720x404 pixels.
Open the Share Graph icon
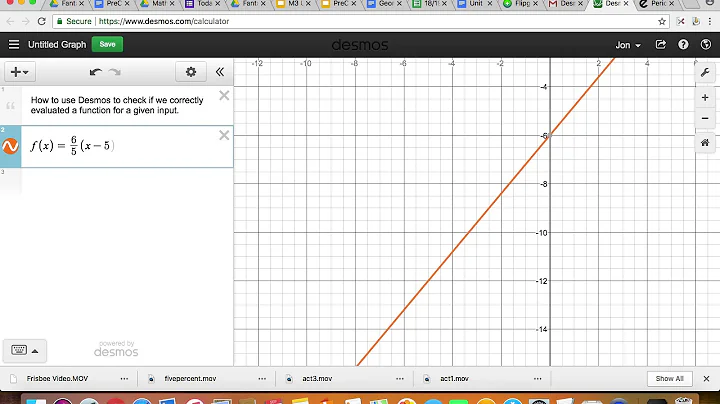[661, 45]
